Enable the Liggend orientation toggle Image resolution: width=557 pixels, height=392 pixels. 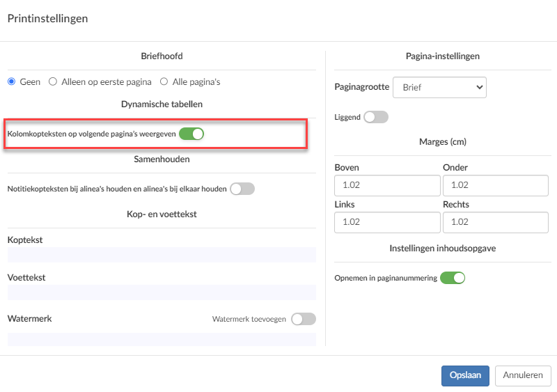point(376,117)
